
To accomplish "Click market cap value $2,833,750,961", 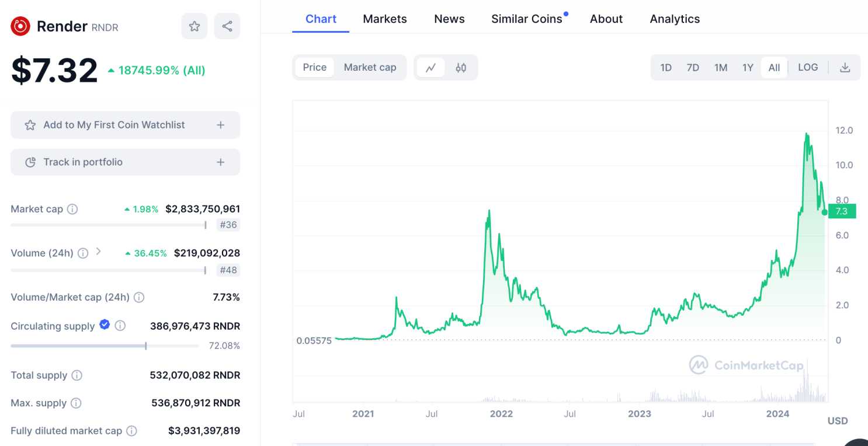I will coord(203,209).
